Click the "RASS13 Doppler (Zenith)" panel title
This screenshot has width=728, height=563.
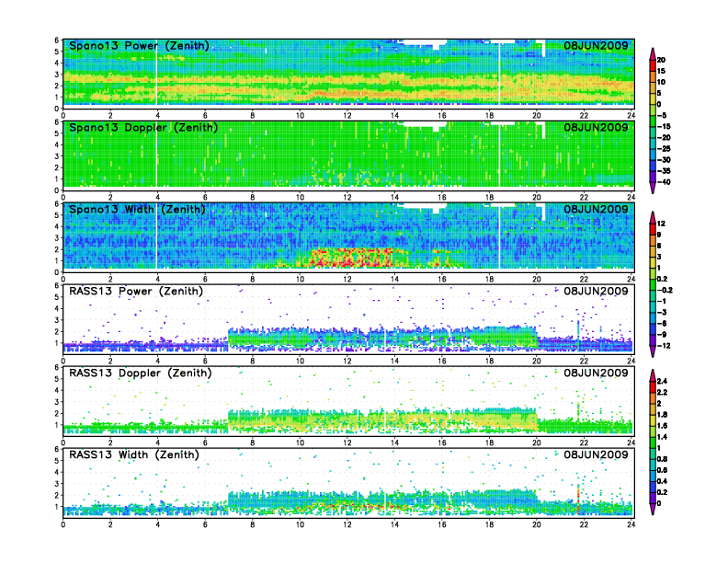(141, 373)
